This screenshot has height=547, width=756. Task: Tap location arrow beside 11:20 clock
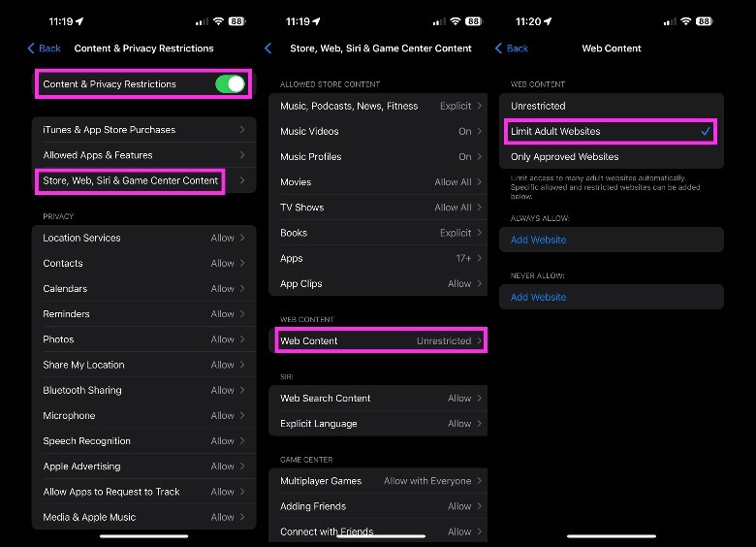click(548, 21)
